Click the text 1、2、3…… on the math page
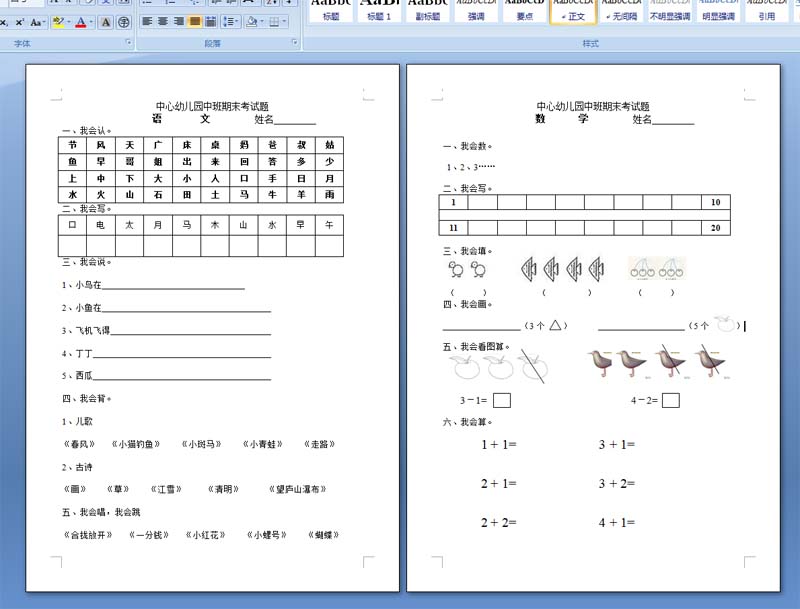 470,167
